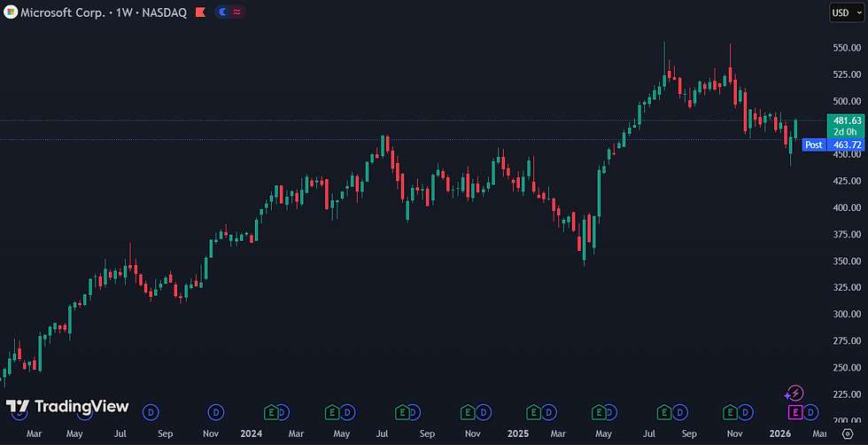This screenshot has width=868, height=445.
Task: Click the Microsoft Corp. symbol title
Action: click(63, 12)
